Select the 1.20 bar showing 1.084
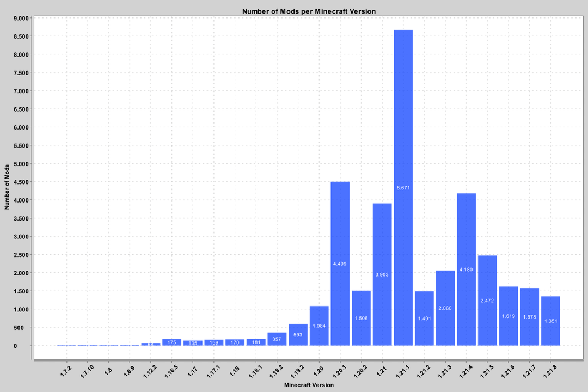The image size is (588, 392). (x=319, y=326)
